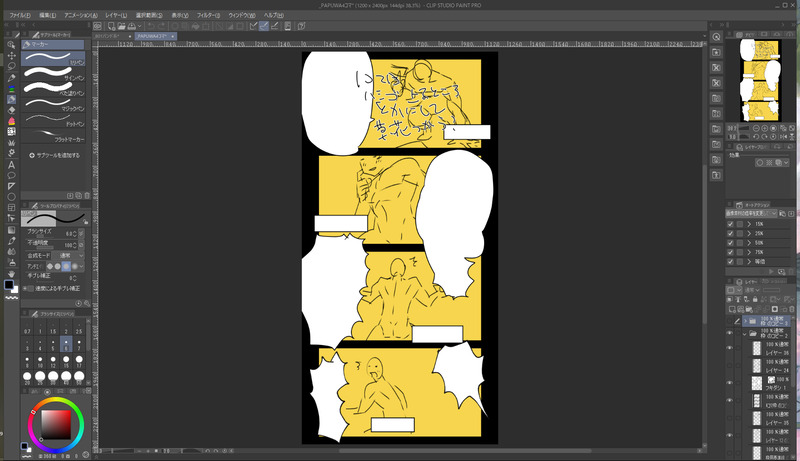The width and height of the screenshot is (800, 461).
Task: Choose brush size preset 1.5
Action: 53,327
